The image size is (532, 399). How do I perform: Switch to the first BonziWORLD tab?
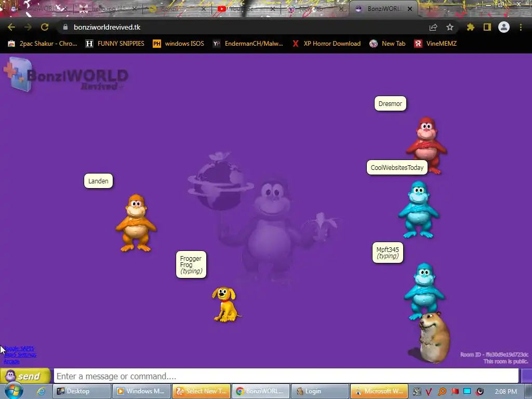coord(36,9)
